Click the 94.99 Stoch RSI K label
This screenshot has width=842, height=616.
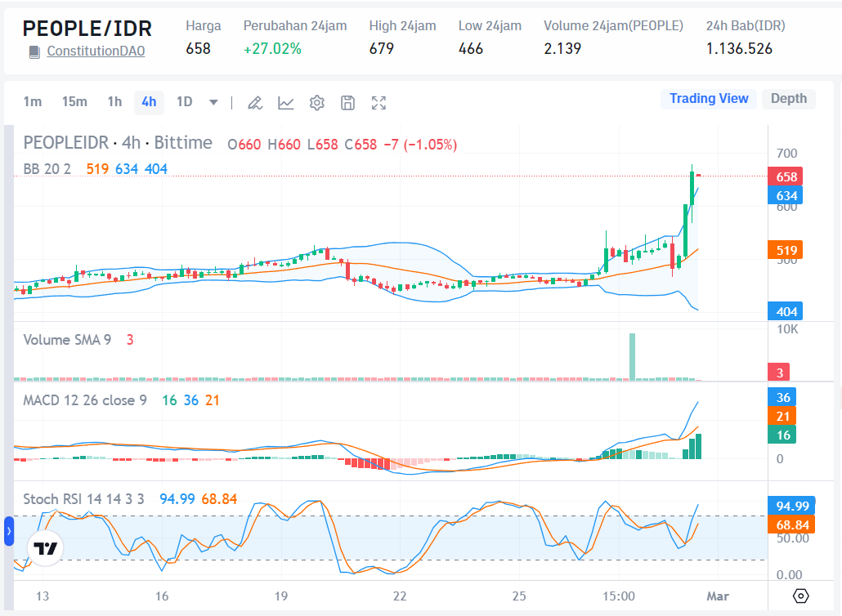[792, 506]
